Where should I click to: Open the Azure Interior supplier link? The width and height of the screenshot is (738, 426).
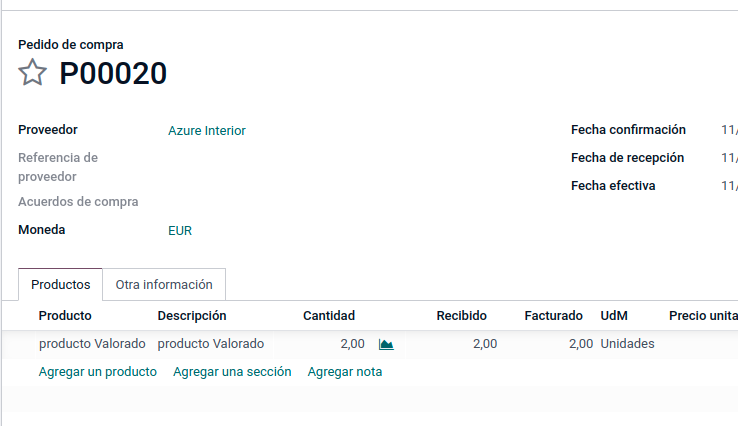coord(207,130)
